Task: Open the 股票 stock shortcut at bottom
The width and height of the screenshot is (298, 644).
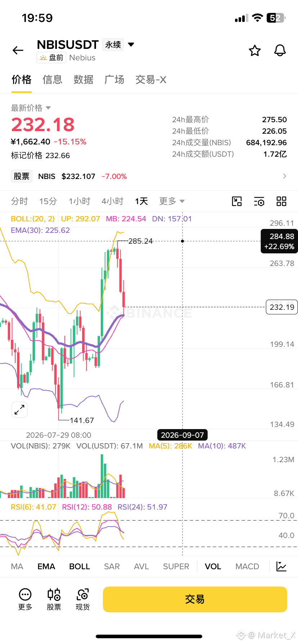Action: (54, 599)
